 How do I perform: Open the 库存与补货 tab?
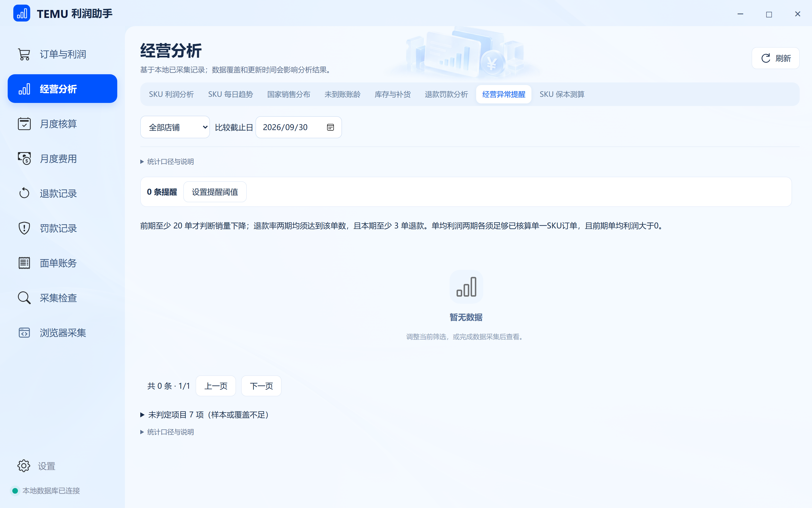[393, 94]
